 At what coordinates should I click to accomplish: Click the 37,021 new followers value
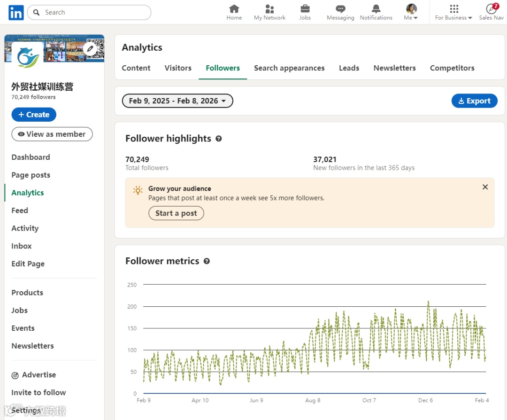pyautogui.click(x=325, y=160)
